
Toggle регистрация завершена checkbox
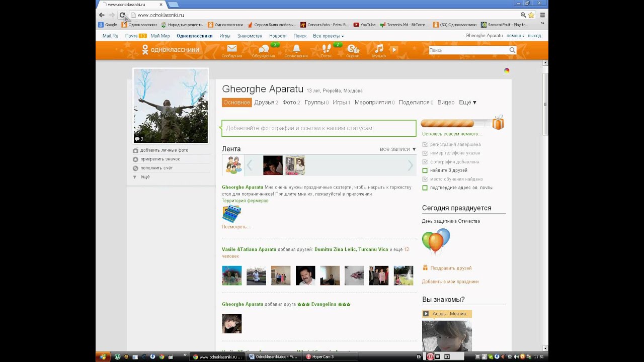coord(425,144)
